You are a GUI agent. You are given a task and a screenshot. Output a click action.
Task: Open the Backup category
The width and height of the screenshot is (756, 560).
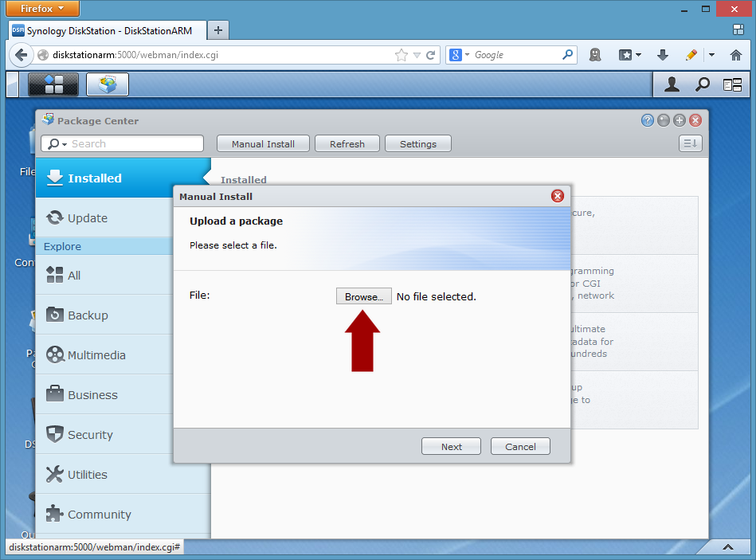[x=104, y=315]
